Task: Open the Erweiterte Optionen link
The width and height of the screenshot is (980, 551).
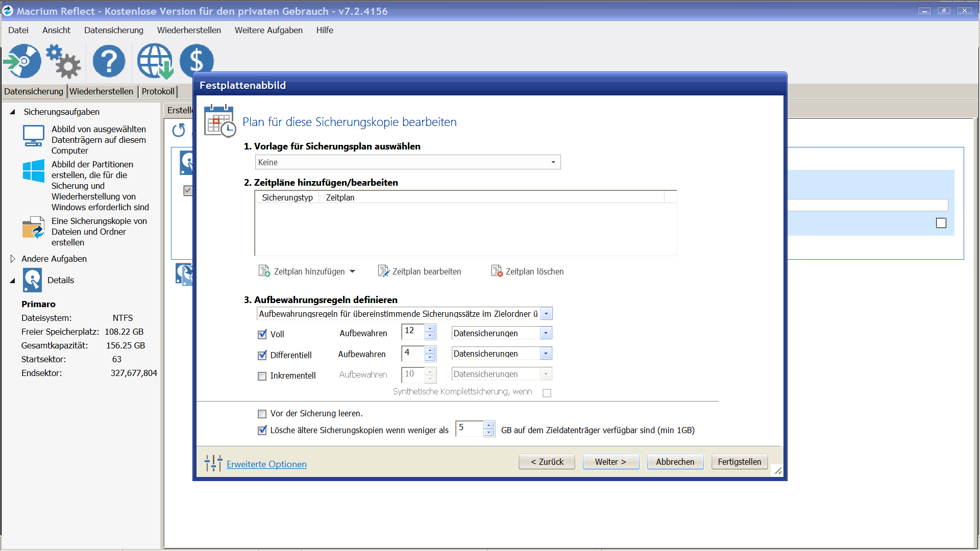Action: point(266,464)
